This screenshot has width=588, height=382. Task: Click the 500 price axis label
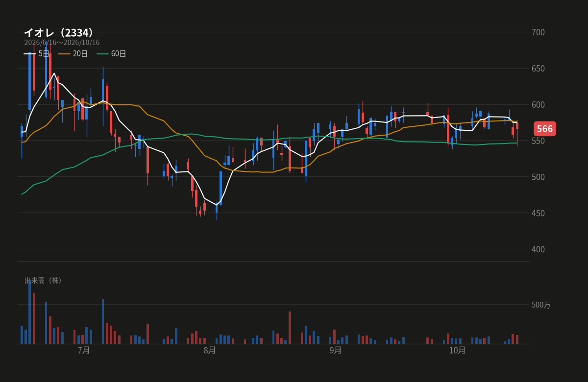[x=538, y=177]
